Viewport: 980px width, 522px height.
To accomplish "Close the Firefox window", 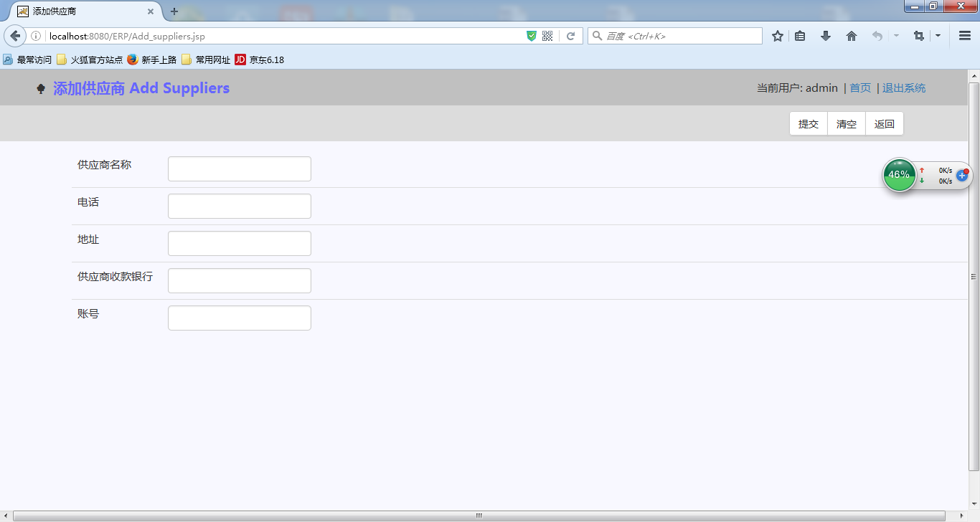I will tap(961, 6).
